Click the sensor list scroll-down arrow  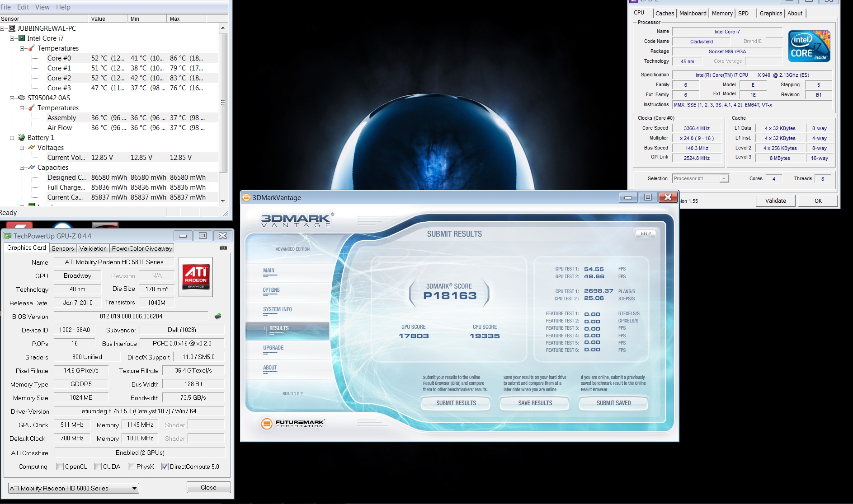(x=223, y=201)
